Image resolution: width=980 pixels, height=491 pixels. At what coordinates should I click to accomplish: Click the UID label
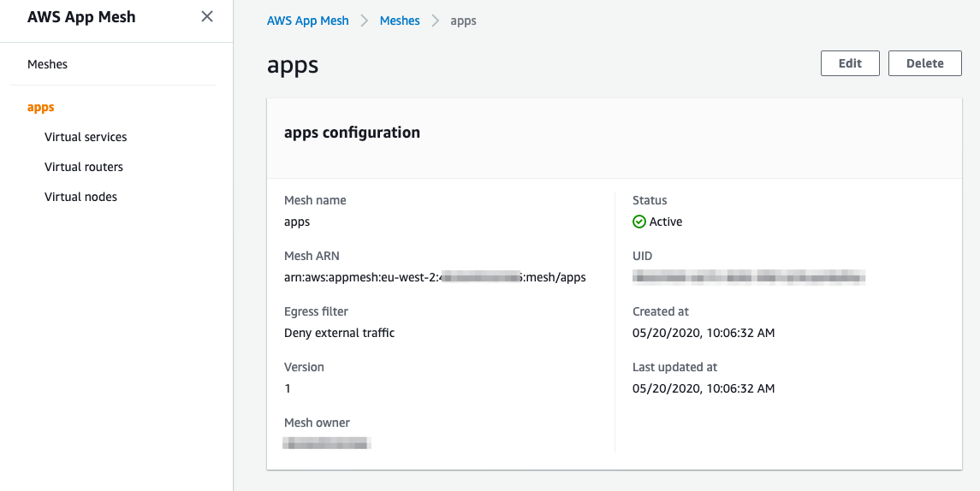(642, 256)
